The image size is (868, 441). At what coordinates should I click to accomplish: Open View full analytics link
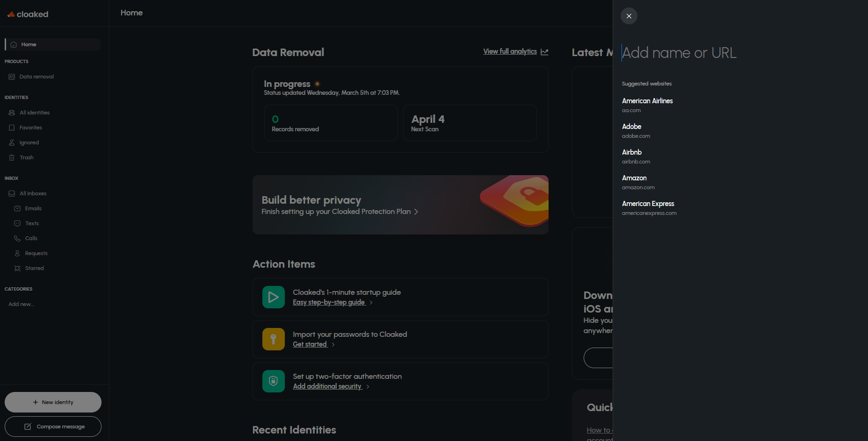(510, 51)
